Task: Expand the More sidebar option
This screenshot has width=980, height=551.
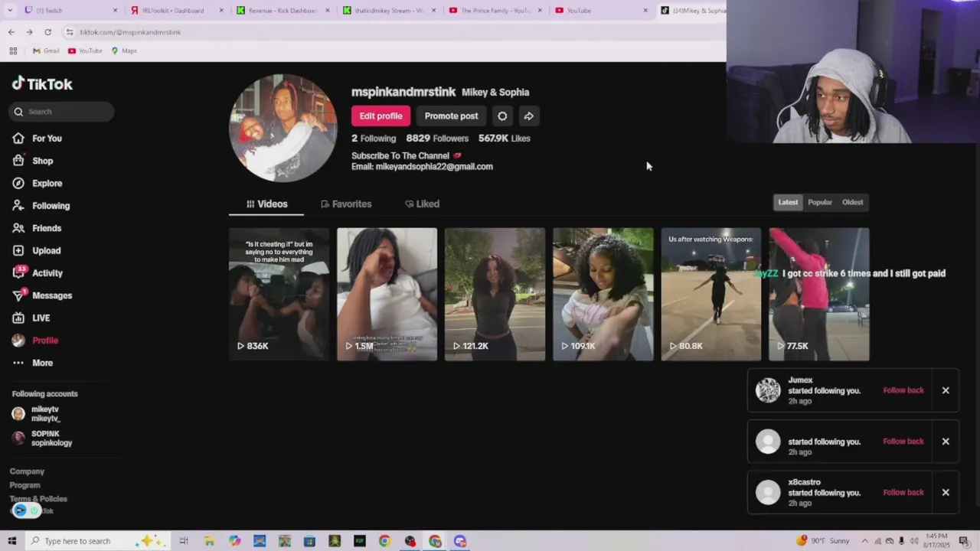Action: (32, 363)
